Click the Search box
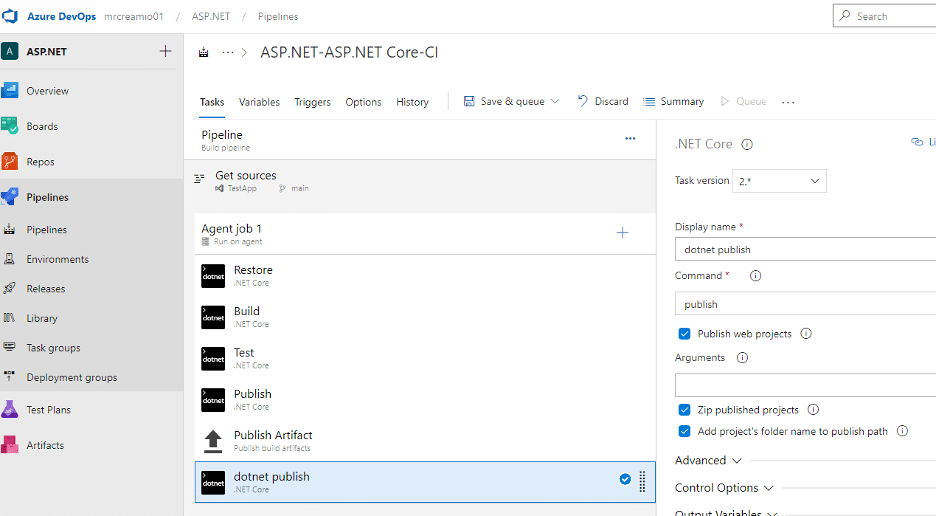The width and height of the screenshot is (936, 516). tap(885, 16)
